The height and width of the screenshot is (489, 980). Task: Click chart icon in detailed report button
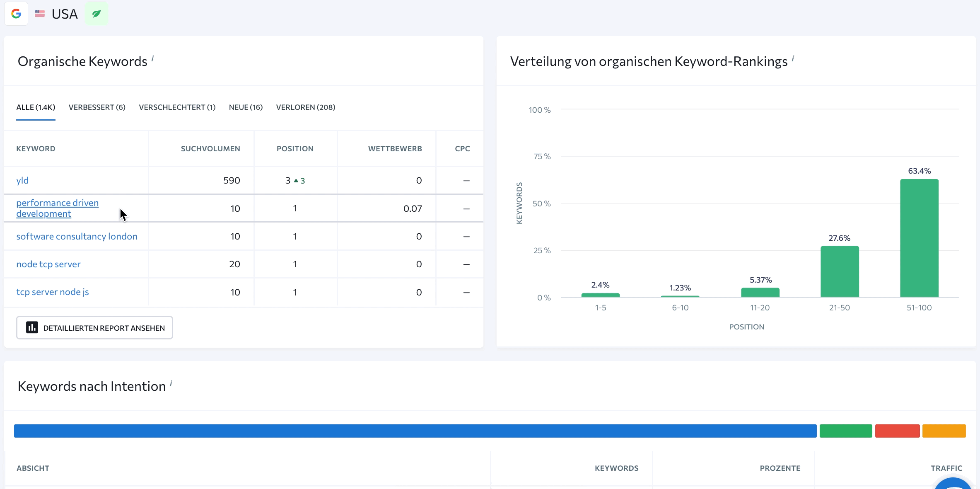(32, 327)
